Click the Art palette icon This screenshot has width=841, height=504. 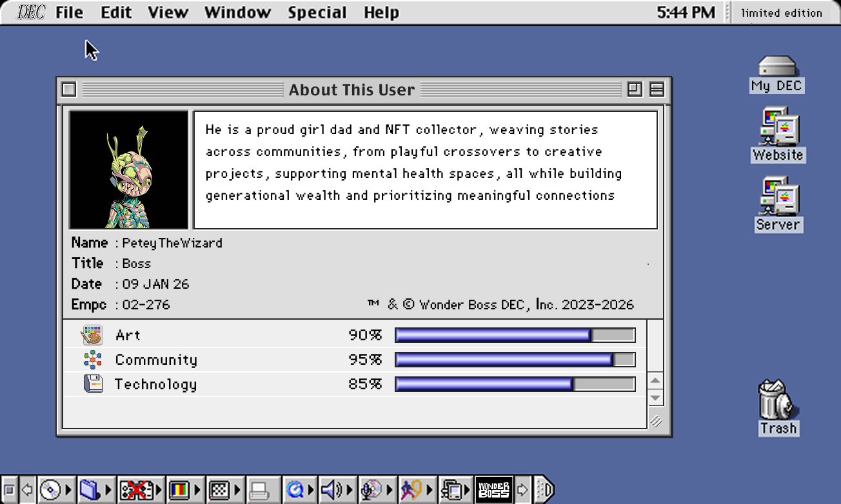tap(92, 335)
